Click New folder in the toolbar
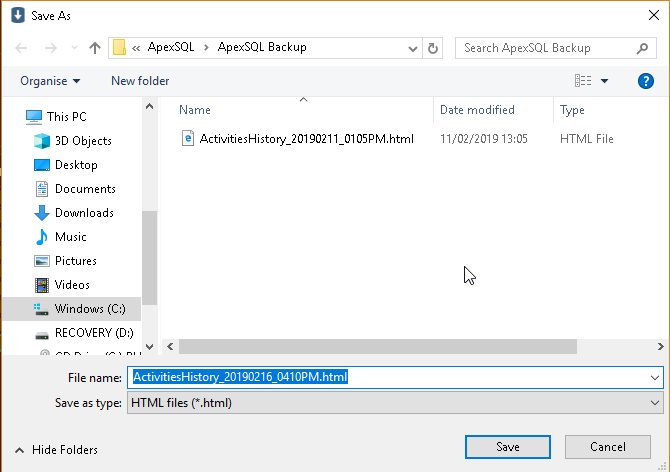The width and height of the screenshot is (670, 472). click(140, 81)
